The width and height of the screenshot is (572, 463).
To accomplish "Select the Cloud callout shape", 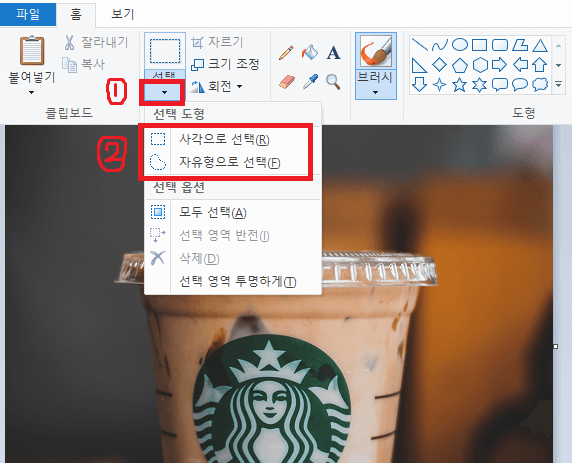I will tap(540, 85).
